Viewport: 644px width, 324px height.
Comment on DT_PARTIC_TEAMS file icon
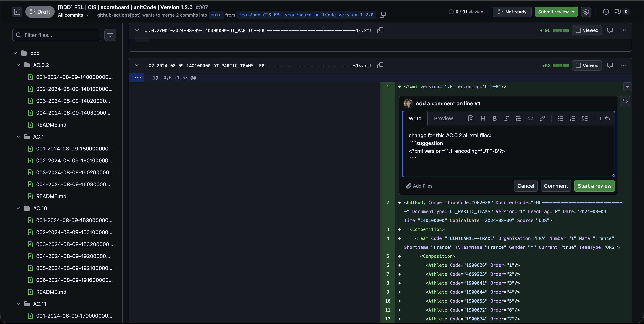[x=610, y=66]
